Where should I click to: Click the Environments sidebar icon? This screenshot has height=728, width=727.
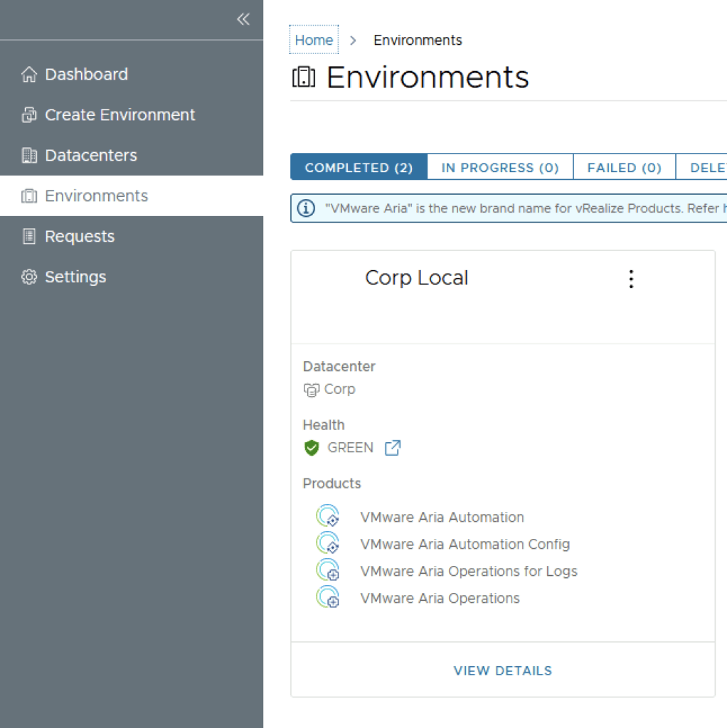click(28, 196)
